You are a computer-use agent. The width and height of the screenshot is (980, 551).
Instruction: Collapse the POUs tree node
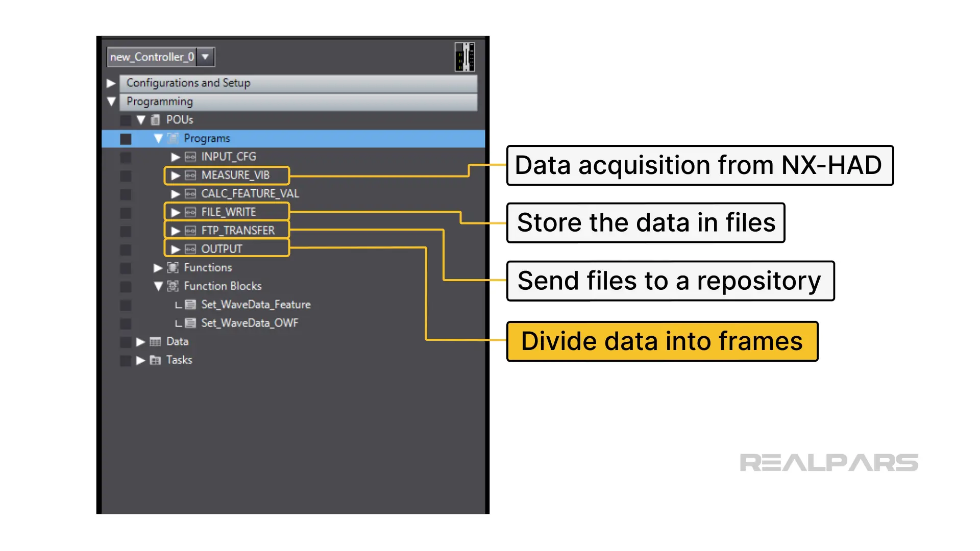click(x=141, y=120)
